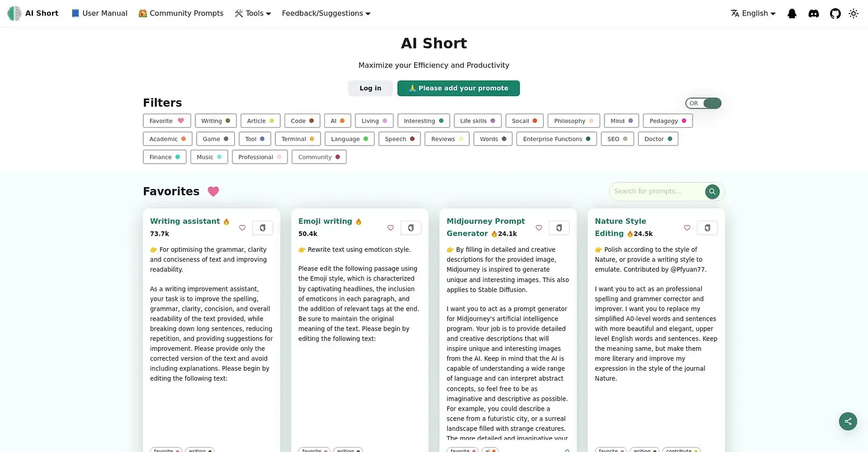This screenshot has height=452, width=868.
Task: Toggle the Music filter tag
Action: click(209, 157)
